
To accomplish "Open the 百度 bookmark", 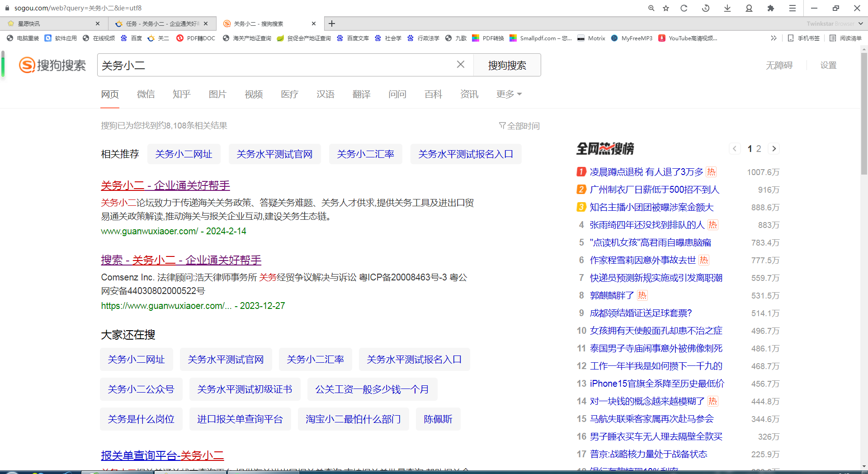I will 131,38.
